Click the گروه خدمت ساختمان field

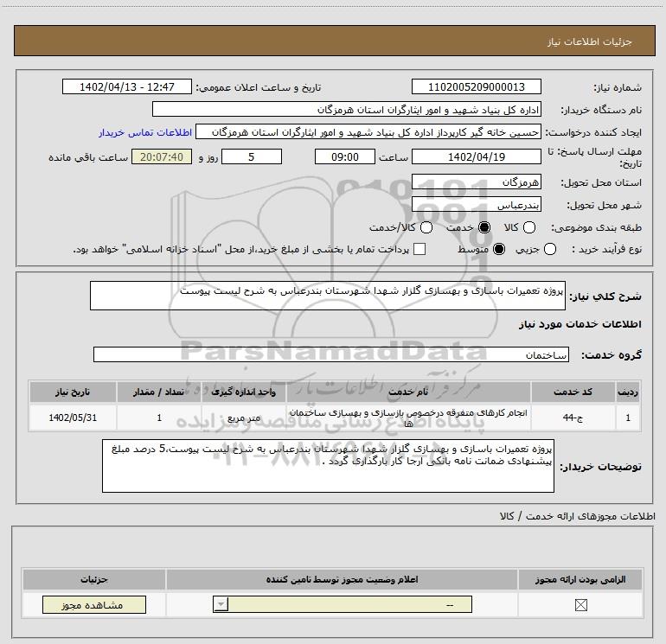click(x=331, y=354)
